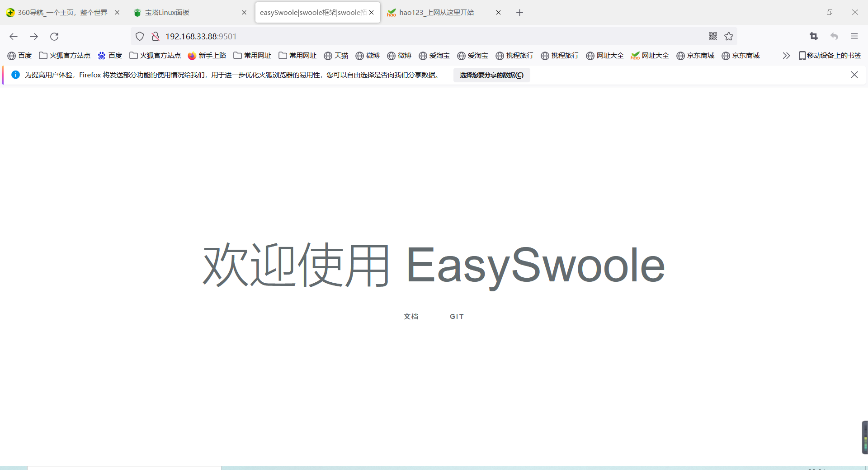Open 网址大全 bookmark with globe icon
The image size is (868, 470).
tap(605, 56)
